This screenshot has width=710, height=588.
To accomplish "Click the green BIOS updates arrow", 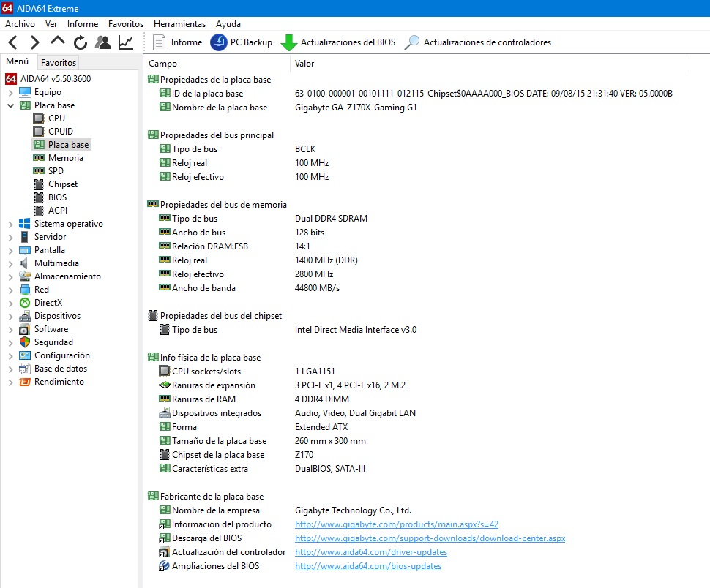I will click(x=289, y=42).
